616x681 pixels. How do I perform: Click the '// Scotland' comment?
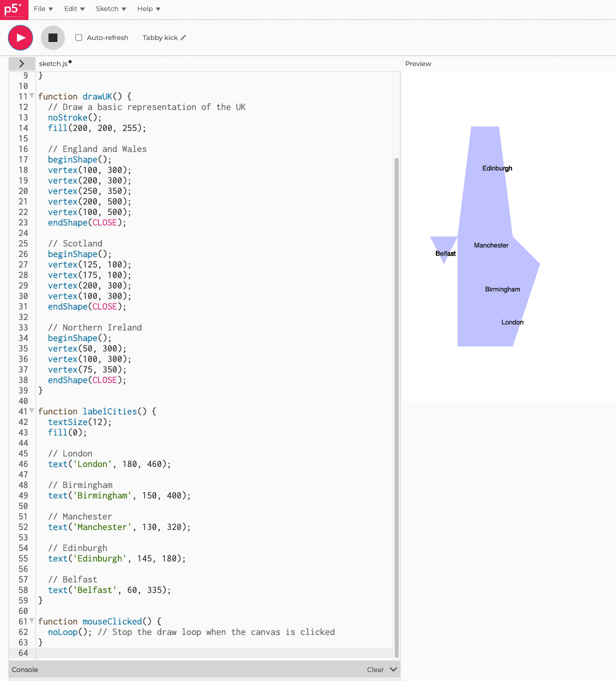point(75,243)
